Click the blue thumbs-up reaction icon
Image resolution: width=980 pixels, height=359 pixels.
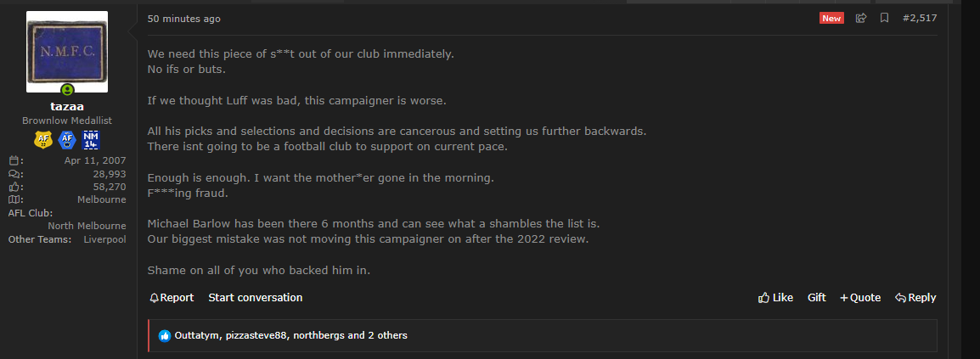[x=165, y=336]
